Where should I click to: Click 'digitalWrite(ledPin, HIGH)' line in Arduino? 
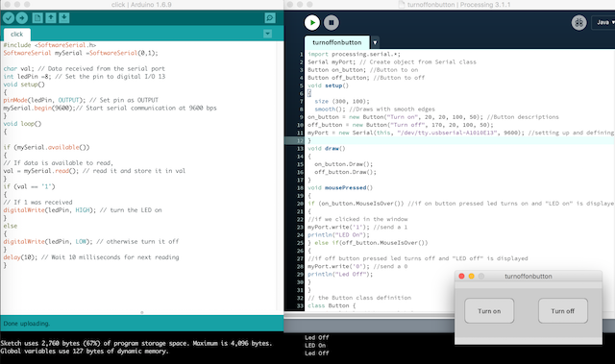(x=83, y=210)
